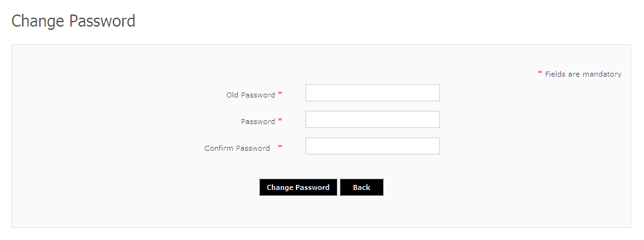Click the Confirm Password label text
This screenshot has width=644, height=240.
237,148
